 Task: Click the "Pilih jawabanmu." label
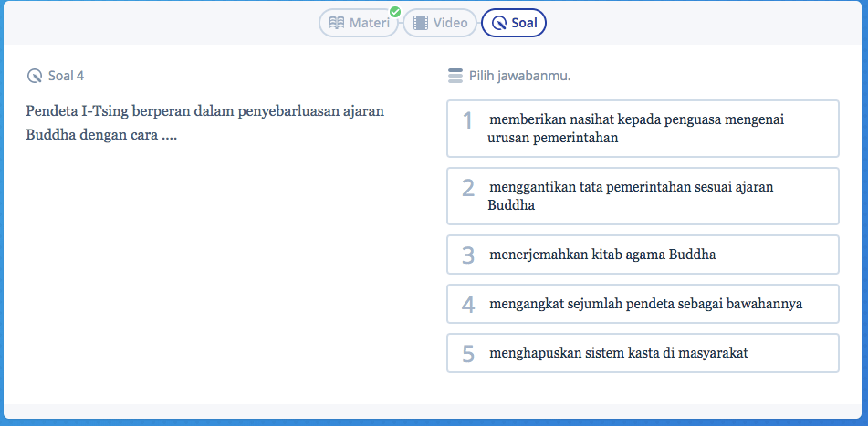click(520, 76)
